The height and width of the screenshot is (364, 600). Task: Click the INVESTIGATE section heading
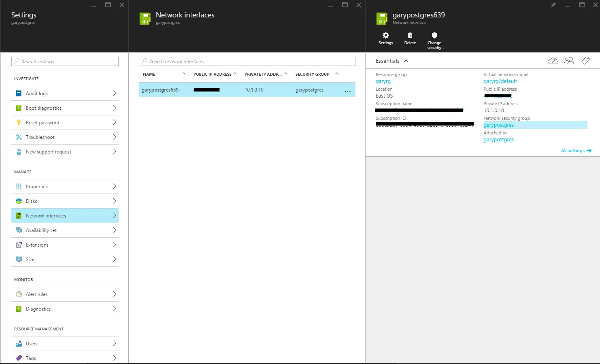coord(26,79)
